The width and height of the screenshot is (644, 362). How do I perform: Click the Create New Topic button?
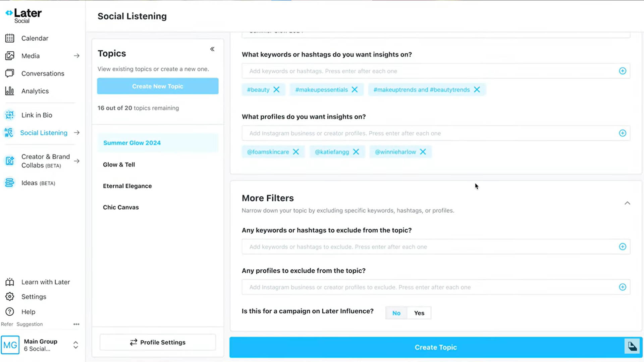pos(158,86)
